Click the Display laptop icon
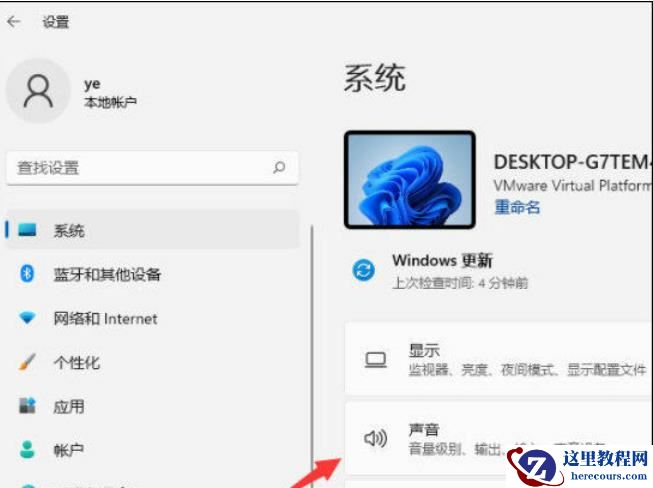The width and height of the screenshot is (653, 488). coord(376,360)
